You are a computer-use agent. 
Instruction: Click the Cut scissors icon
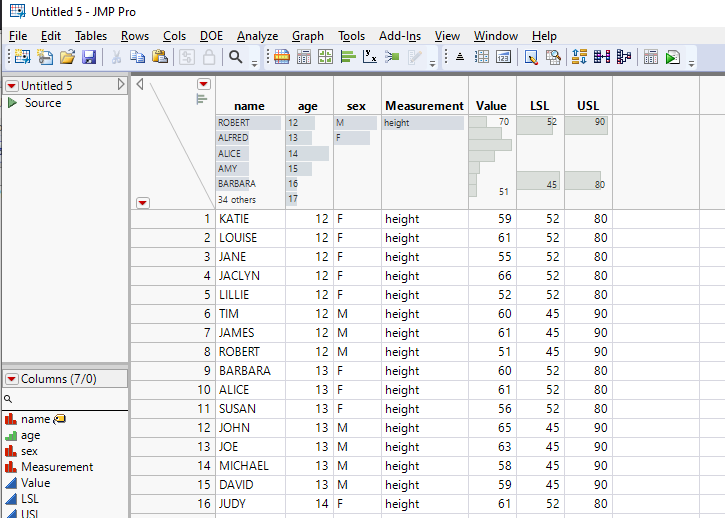(116, 58)
